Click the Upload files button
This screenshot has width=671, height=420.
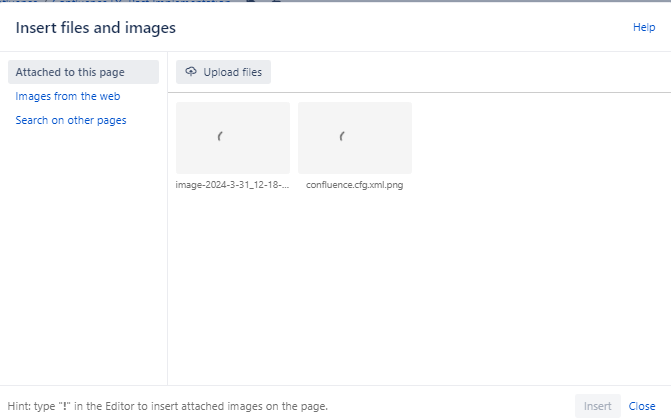[223, 72]
